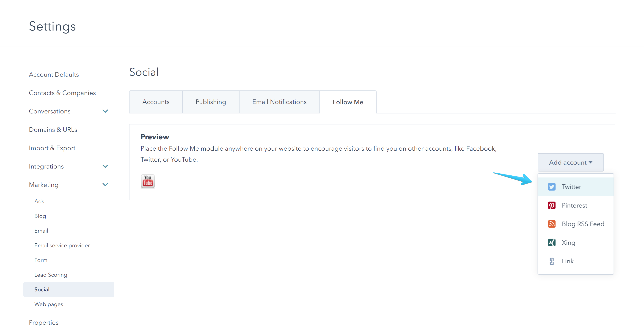Open the Email Notifications tab
Image resolution: width=644 pixels, height=332 pixels.
coord(279,102)
